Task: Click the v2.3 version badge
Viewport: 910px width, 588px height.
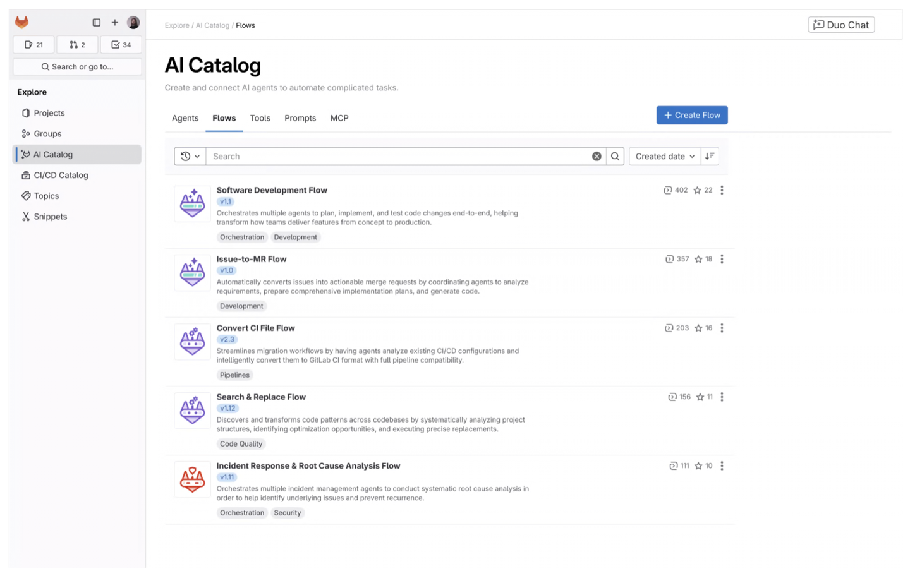Action: click(227, 340)
